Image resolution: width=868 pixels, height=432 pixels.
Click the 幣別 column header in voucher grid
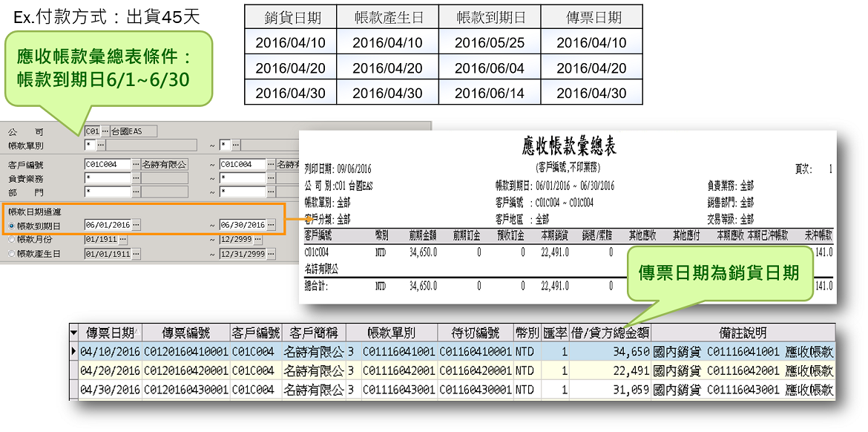(527, 333)
